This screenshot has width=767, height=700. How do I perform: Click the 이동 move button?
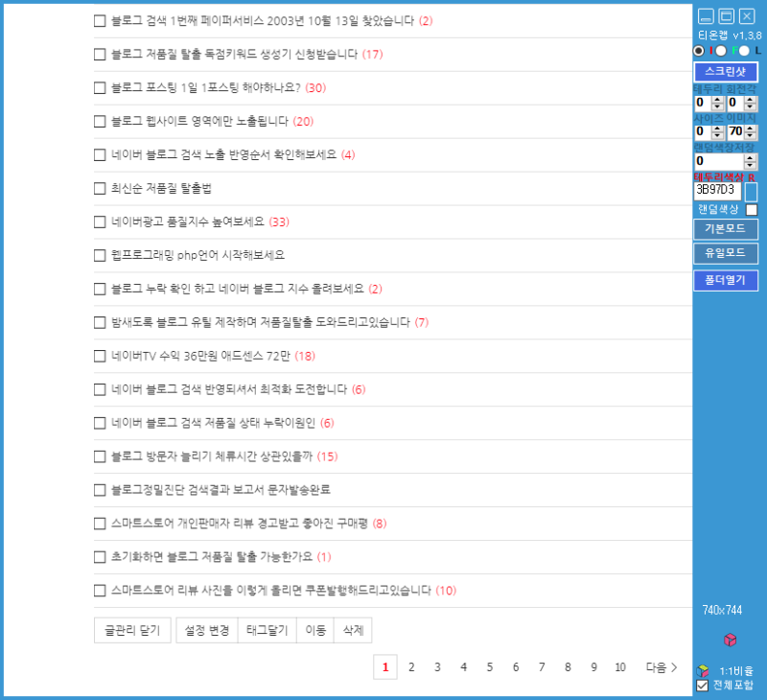[315, 630]
